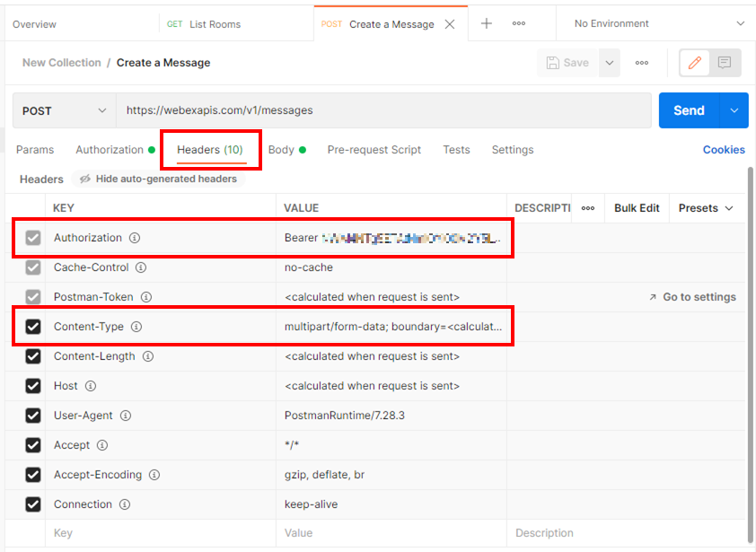Open a new request tab with plus icon
Screen dimensions: 756x552
[487, 23]
